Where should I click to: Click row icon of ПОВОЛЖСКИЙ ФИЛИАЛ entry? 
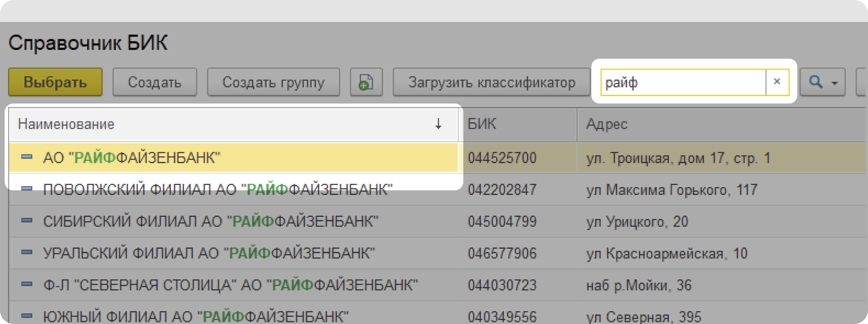pos(27,189)
